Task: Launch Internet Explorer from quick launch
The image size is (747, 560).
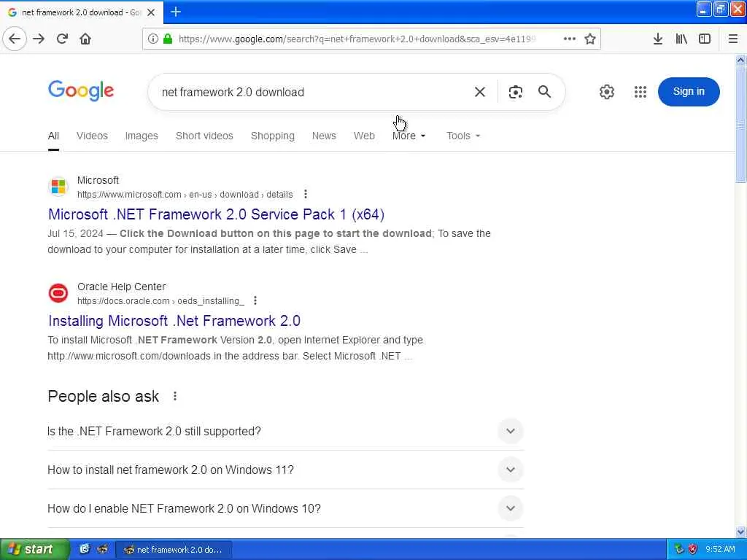Action: click(x=85, y=549)
